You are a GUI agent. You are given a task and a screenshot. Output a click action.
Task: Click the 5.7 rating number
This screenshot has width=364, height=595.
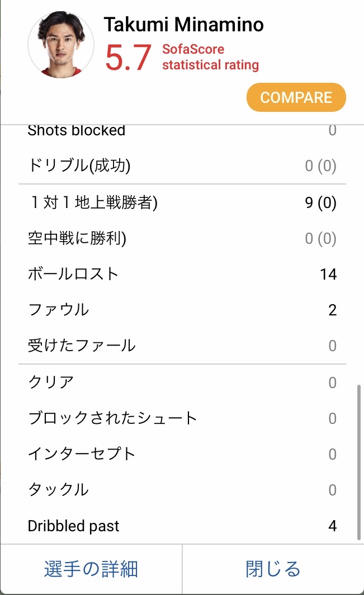128,58
